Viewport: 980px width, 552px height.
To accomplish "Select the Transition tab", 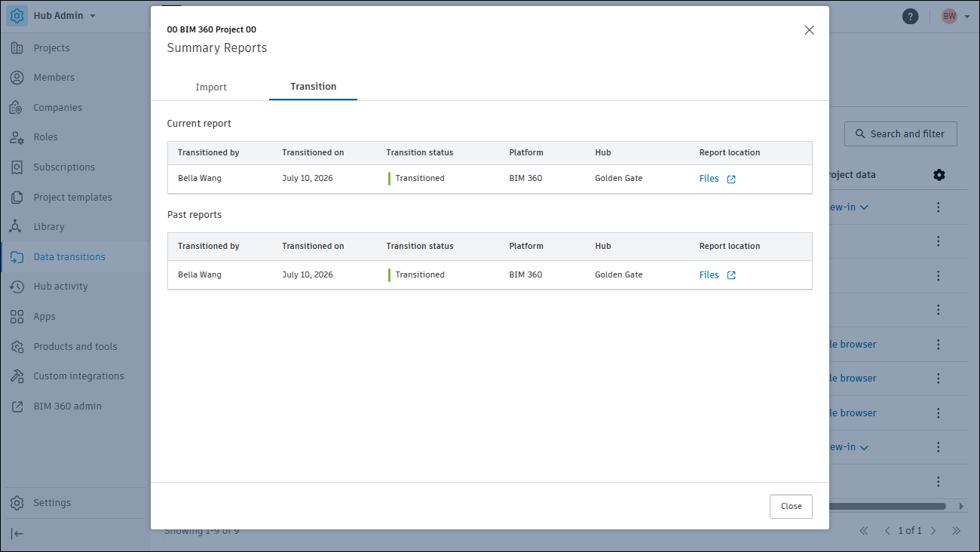I will point(314,87).
